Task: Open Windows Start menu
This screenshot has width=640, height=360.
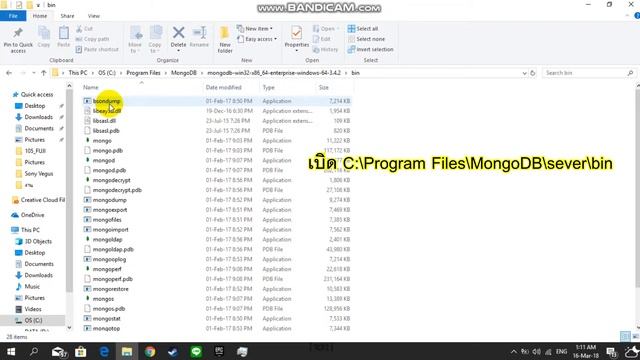Action: pos(11,351)
